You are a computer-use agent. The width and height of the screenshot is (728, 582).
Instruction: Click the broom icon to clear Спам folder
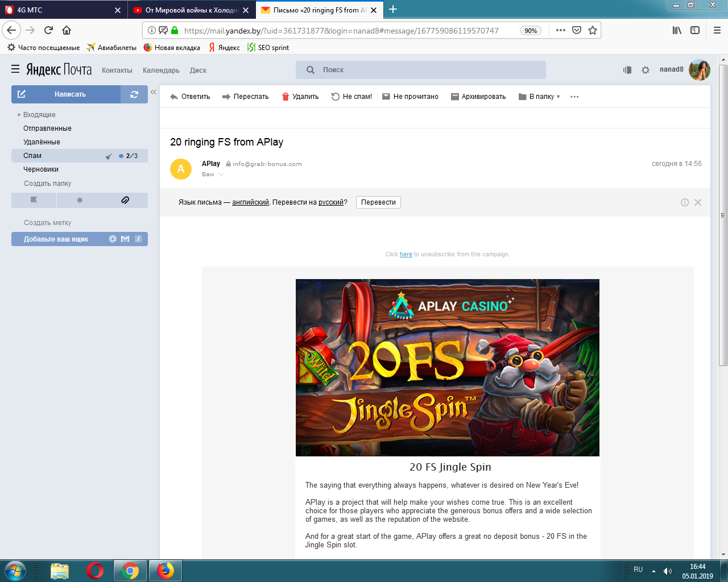[109, 156]
